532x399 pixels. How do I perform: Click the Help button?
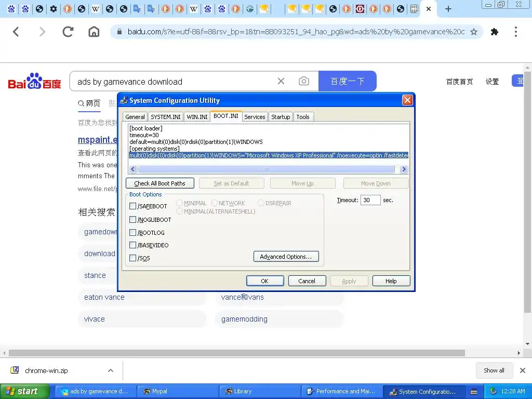click(x=391, y=281)
